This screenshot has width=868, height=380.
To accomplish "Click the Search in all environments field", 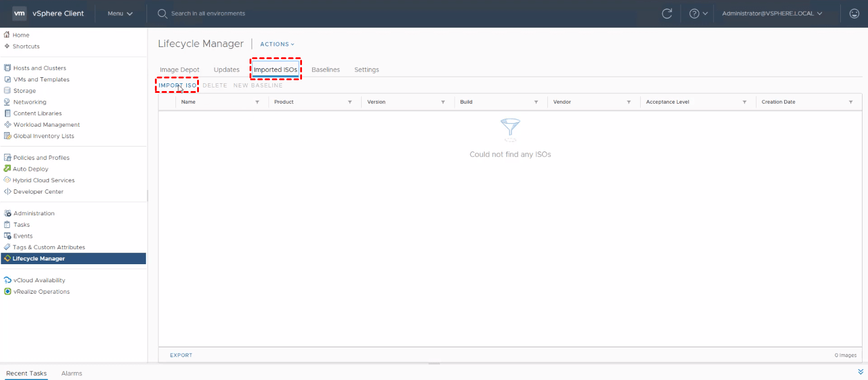I will [x=208, y=13].
